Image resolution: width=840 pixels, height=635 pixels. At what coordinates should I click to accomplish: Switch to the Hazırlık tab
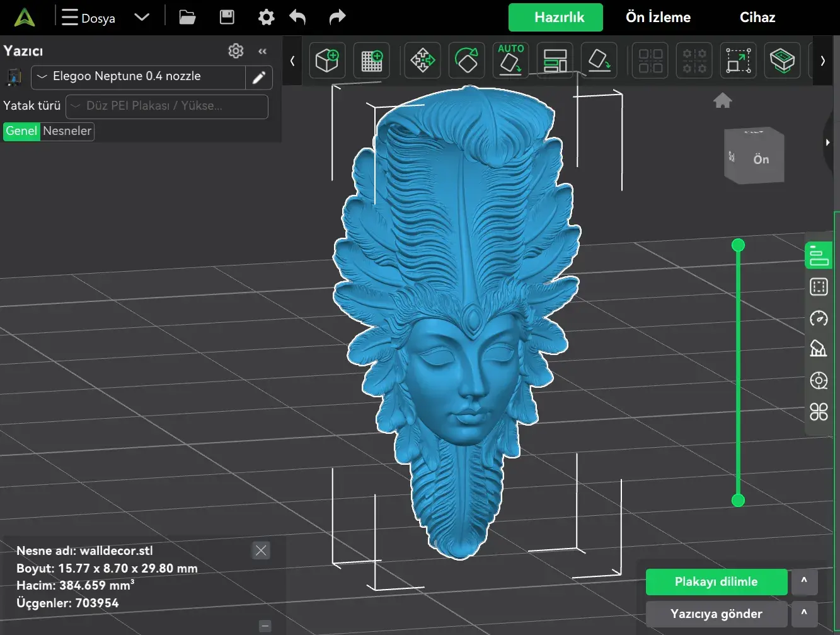pos(555,18)
